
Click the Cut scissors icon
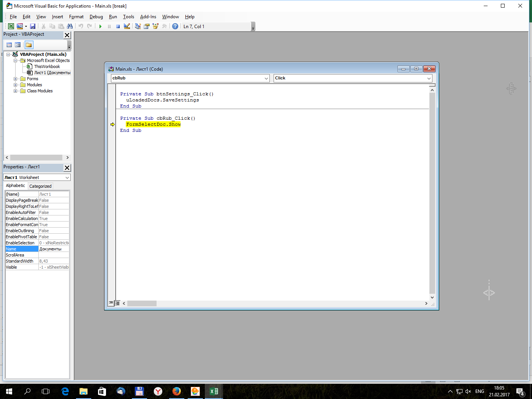click(x=43, y=26)
